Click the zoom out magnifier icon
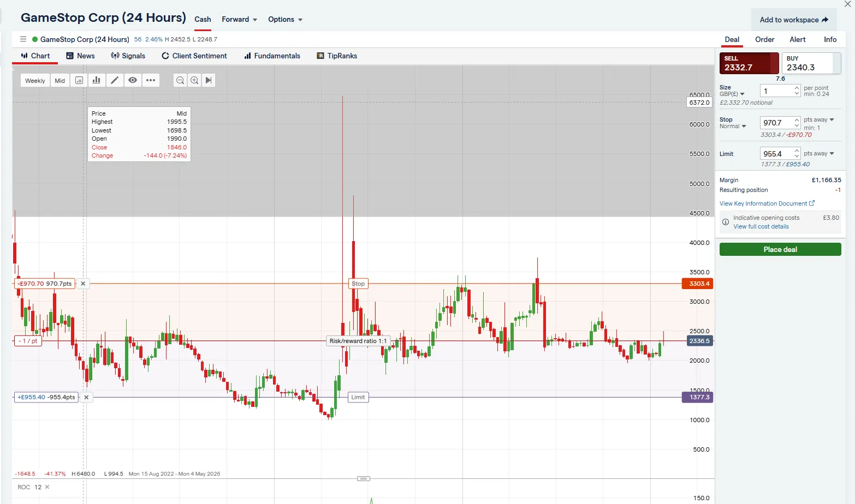The height and width of the screenshot is (504, 855). coord(180,80)
